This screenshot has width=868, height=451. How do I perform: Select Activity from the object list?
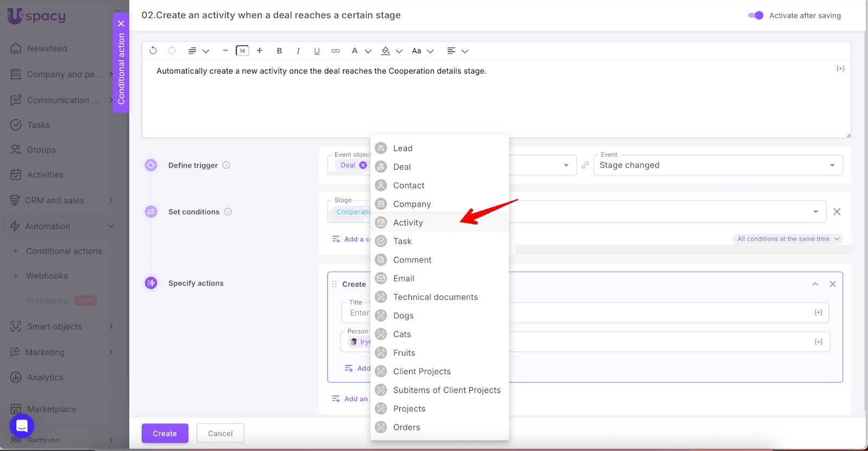point(408,223)
